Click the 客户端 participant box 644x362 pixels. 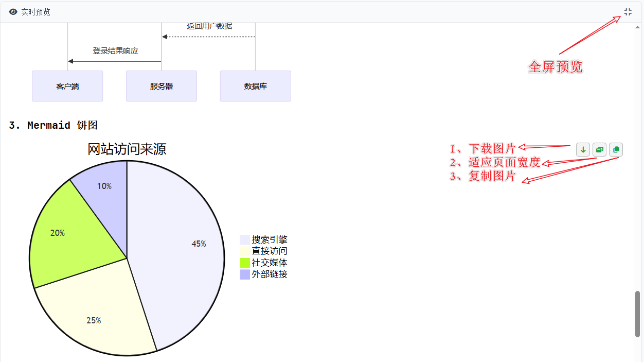tap(67, 87)
